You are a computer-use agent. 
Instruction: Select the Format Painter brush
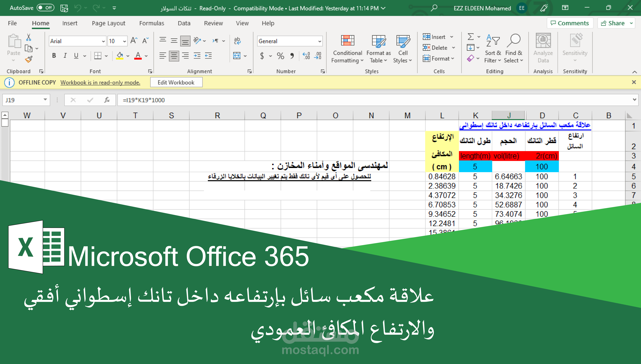pos(29,59)
